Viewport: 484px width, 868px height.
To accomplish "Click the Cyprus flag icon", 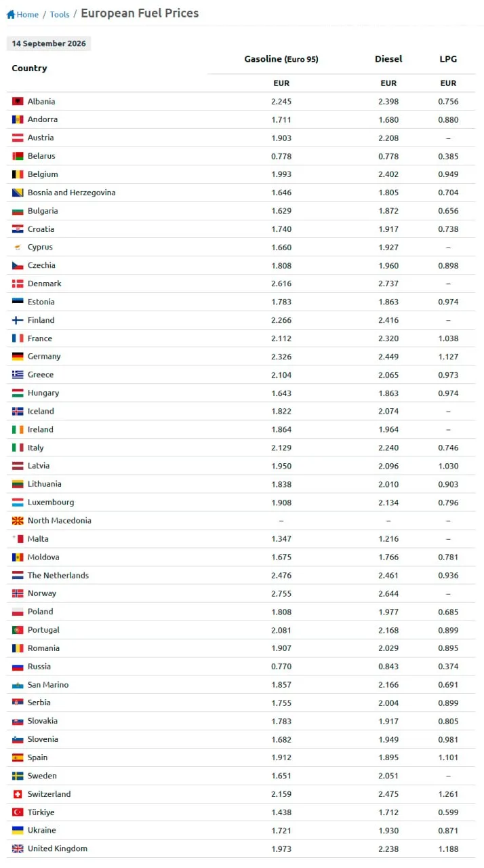I will 18,247.
